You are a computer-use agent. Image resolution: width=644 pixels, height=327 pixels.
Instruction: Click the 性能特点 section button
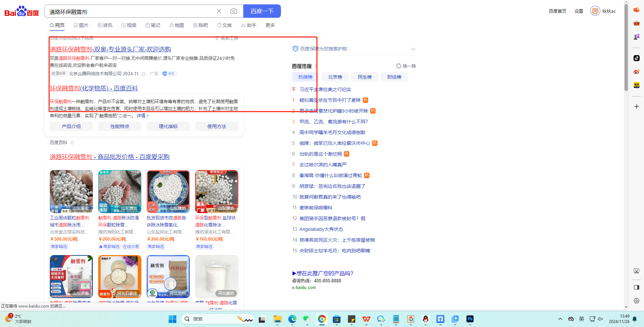click(120, 126)
